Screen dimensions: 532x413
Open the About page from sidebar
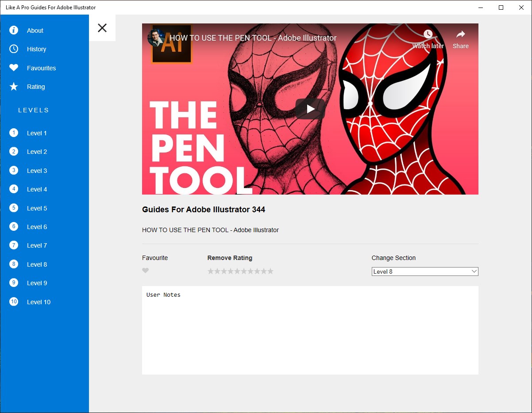(x=44, y=31)
